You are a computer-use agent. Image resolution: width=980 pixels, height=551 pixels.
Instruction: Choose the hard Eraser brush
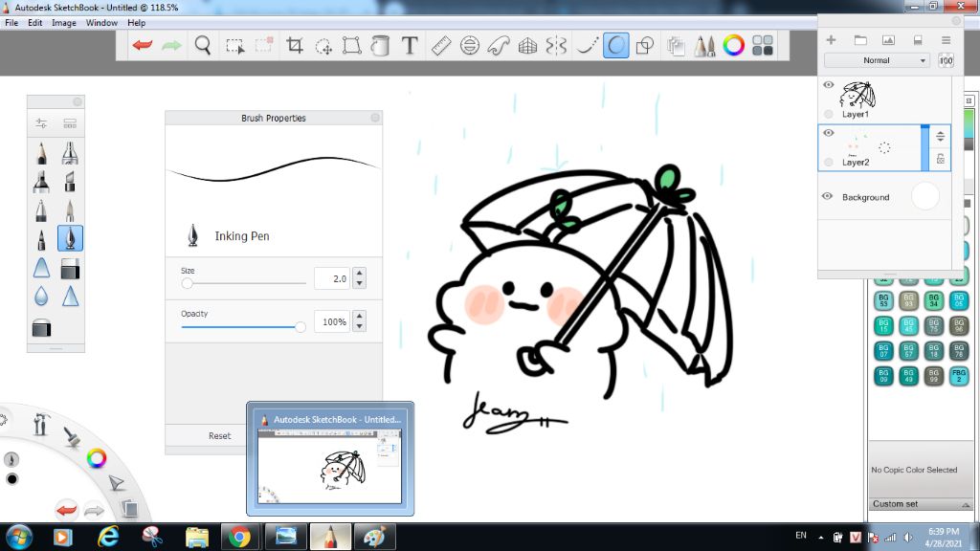click(70, 269)
